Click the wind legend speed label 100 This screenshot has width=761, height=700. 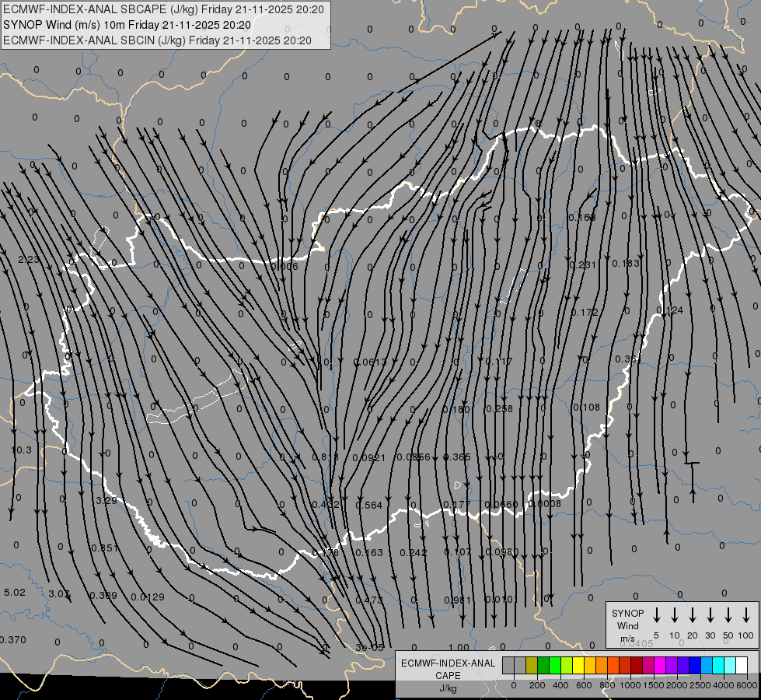pyautogui.click(x=746, y=635)
